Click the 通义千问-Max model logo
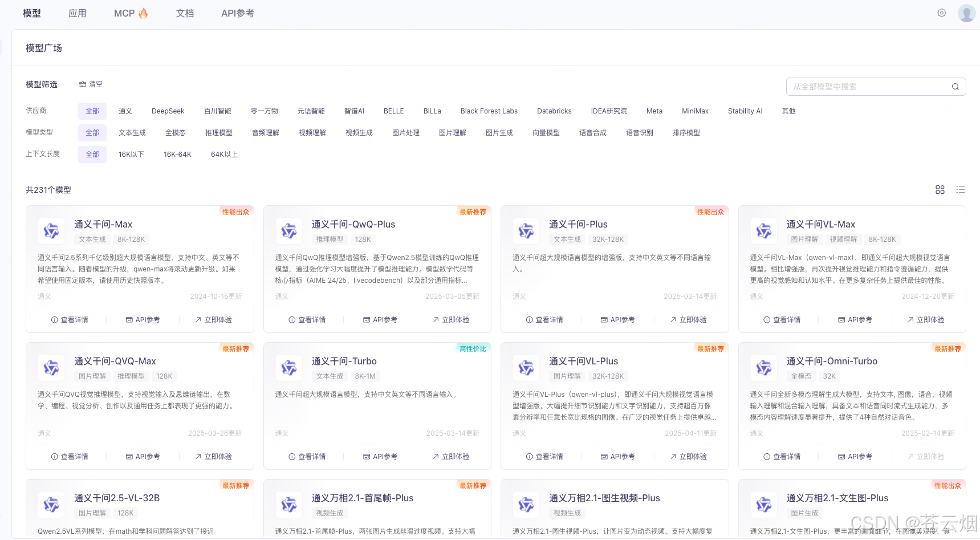Viewport: 980px width, 540px height. [51, 231]
